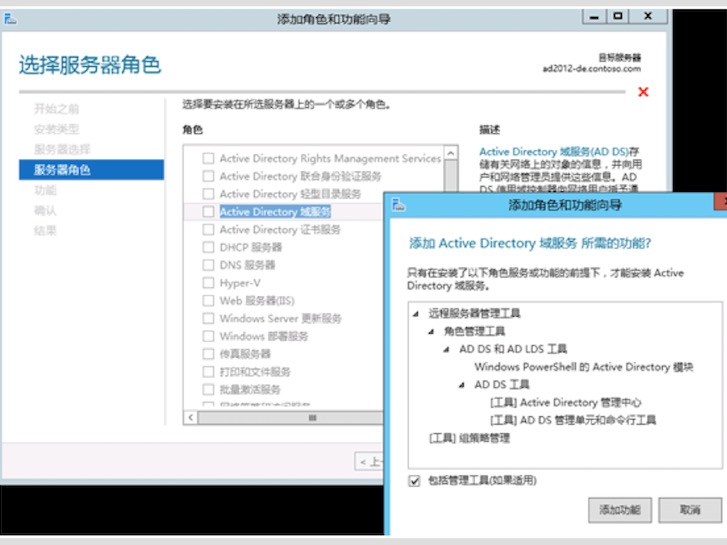Screen dimensions: 727x545
Task: Enable the Hyper-V role checkbox
Action: pyautogui.click(x=208, y=283)
